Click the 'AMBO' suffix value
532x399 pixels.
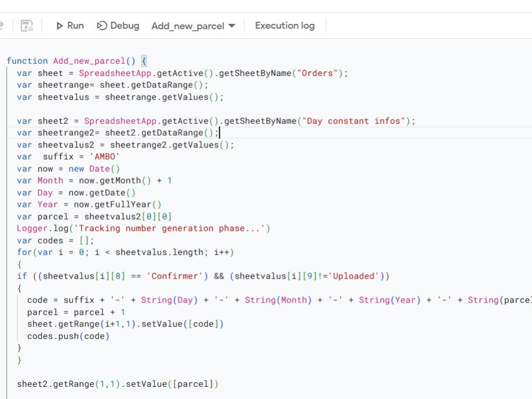pos(104,157)
